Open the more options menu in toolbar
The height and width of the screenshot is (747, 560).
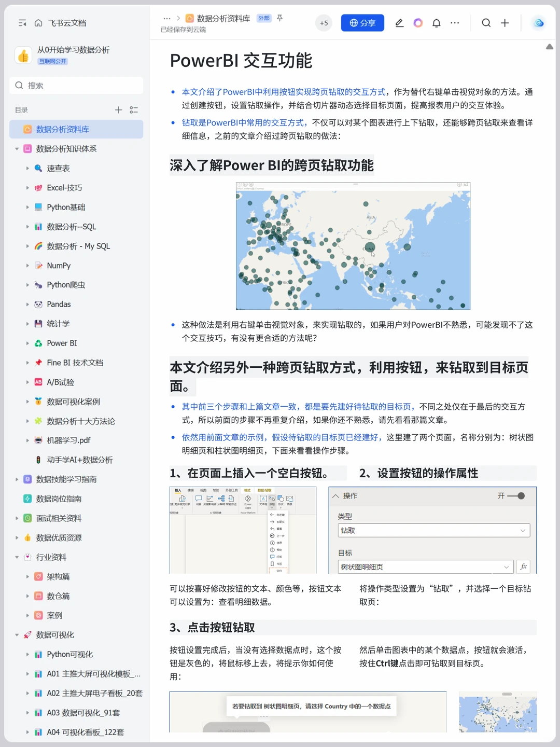455,23
